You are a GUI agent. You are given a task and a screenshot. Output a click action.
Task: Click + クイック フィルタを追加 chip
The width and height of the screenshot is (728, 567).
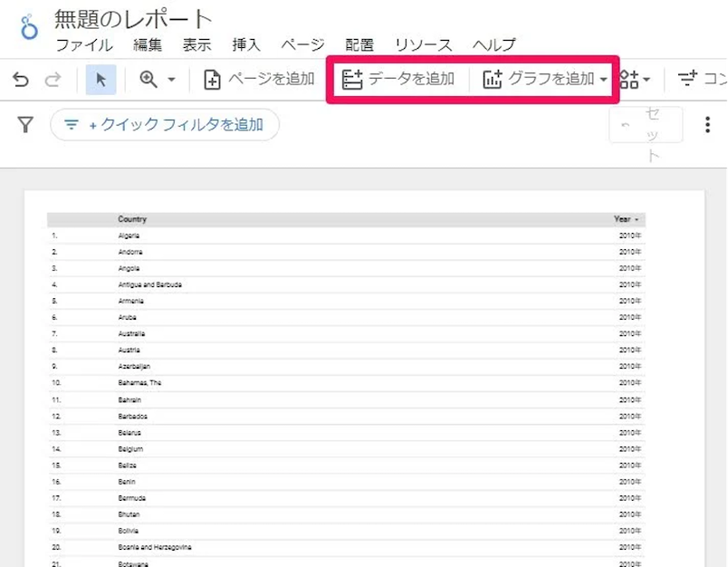[x=165, y=125]
